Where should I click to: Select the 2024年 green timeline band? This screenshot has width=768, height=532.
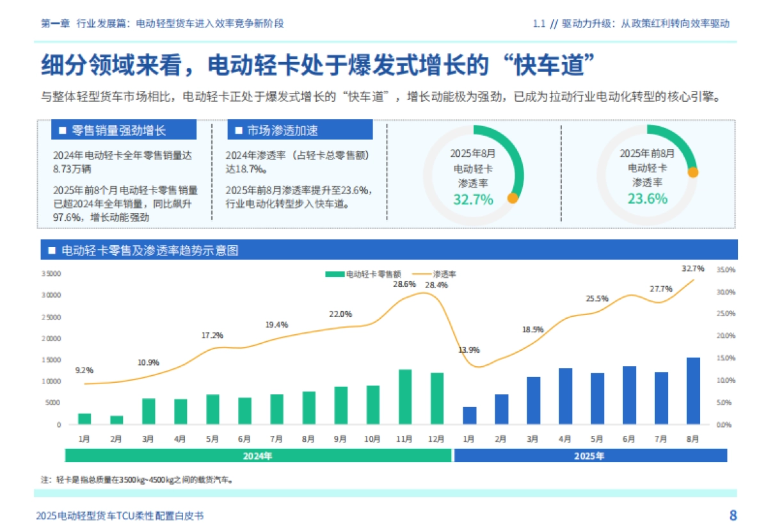tap(258, 455)
